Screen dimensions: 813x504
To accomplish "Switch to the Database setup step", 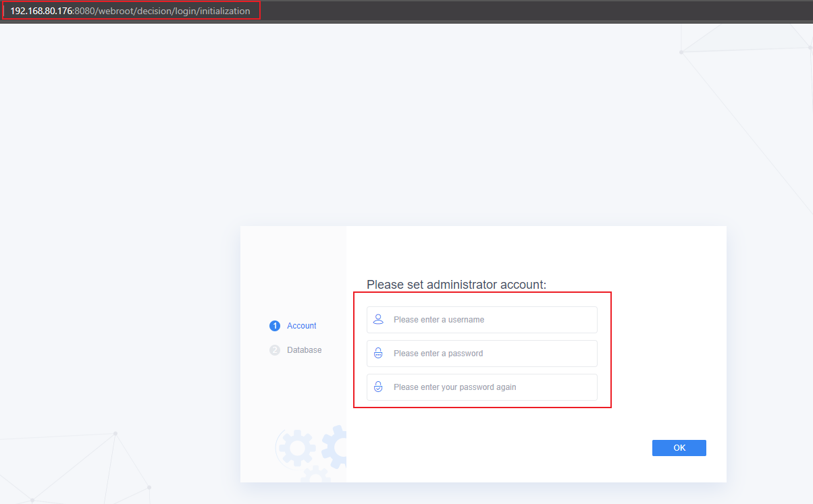I will point(304,349).
